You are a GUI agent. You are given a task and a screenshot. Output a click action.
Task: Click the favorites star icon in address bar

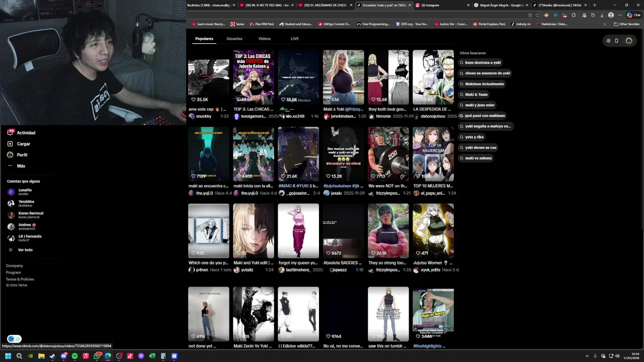pyautogui.click(x=537, y=15)
